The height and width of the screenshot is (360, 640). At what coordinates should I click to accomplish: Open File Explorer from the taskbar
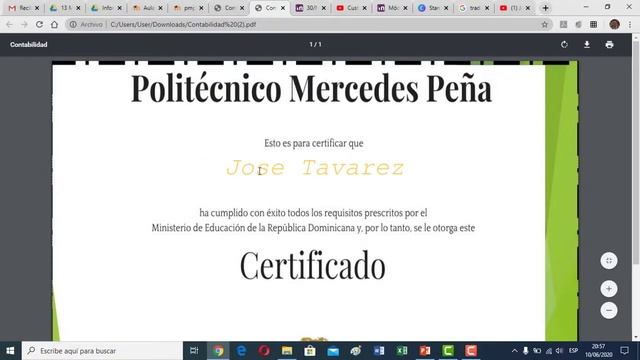coord(287,351)
